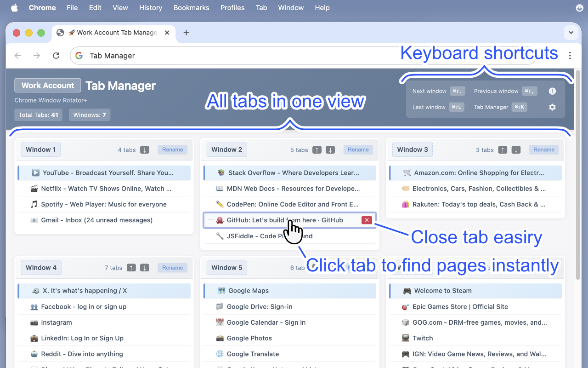The image size is (588, 368).
Task: Click the Spotify music note favicon
Action: 34,204
